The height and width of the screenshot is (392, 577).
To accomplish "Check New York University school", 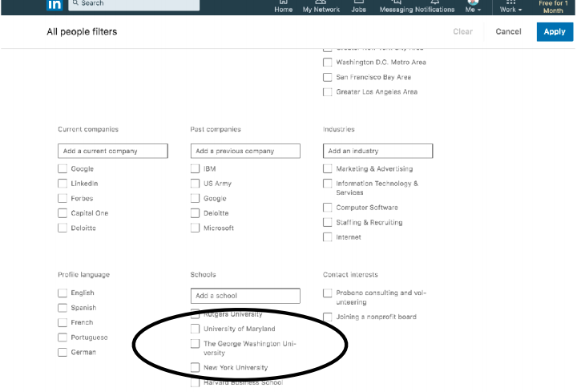I will pyautogui.click(x=195, y=367).
